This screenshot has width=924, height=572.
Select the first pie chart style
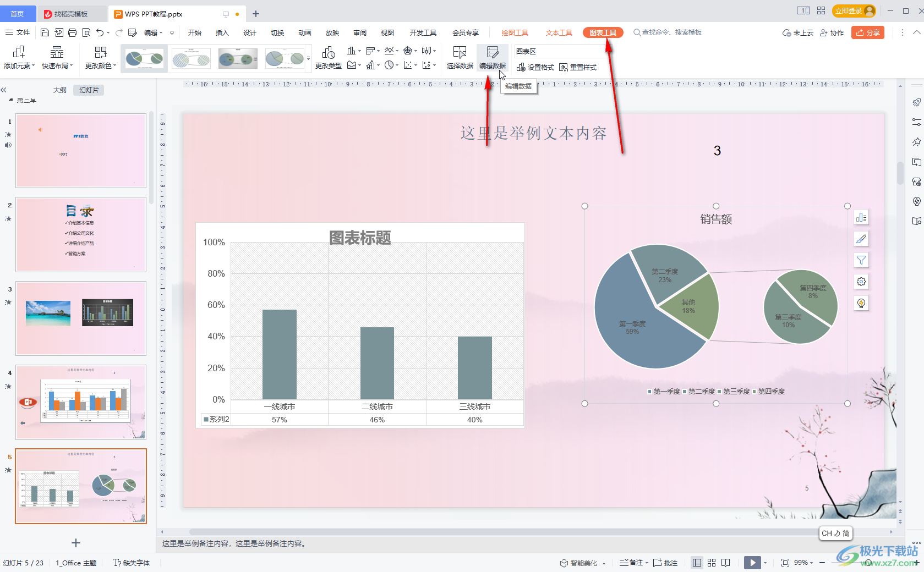pos(144,58)
